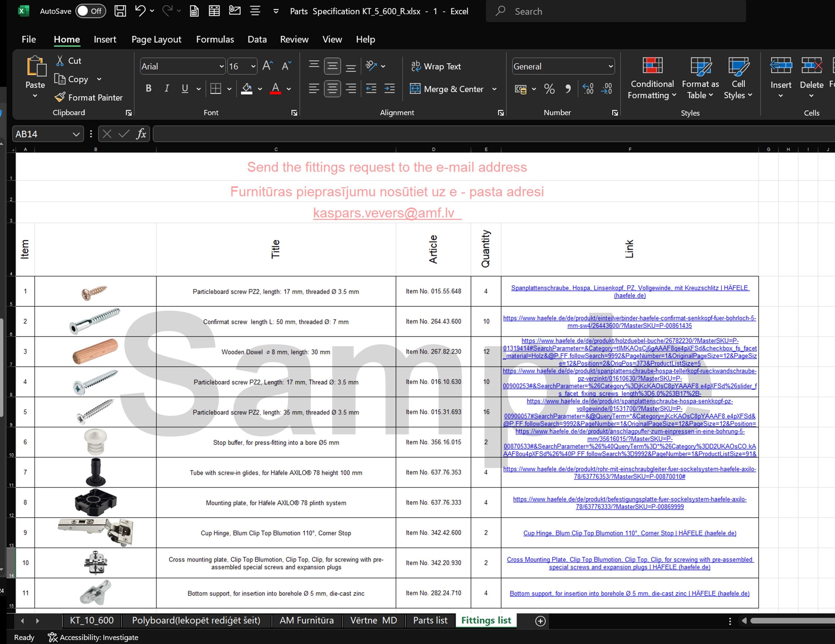Select Middle Align in the Alignment group

[332, 66]
